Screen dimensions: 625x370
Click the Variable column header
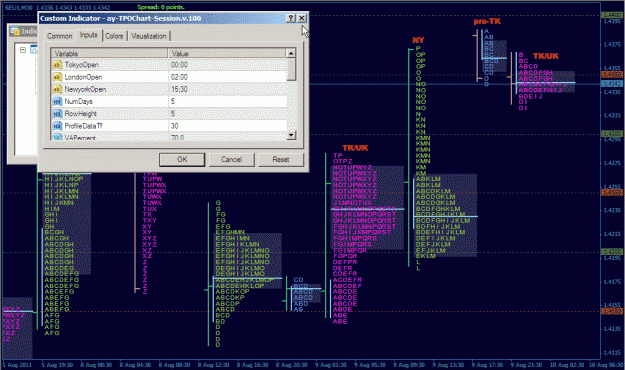(x=109, y=53)
